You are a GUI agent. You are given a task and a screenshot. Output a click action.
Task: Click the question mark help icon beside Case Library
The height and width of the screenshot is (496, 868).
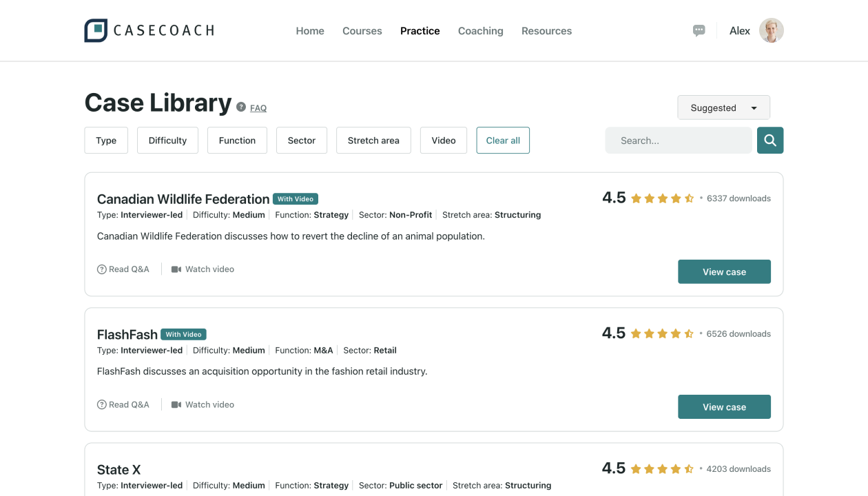click(x=241, y=107)
